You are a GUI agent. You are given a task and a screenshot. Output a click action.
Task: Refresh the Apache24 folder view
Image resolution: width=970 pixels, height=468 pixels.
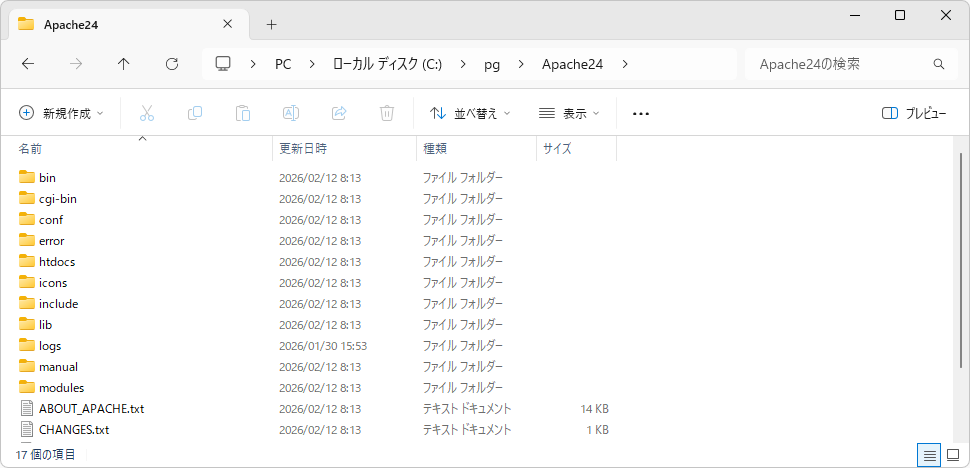[x=172, y=64]
